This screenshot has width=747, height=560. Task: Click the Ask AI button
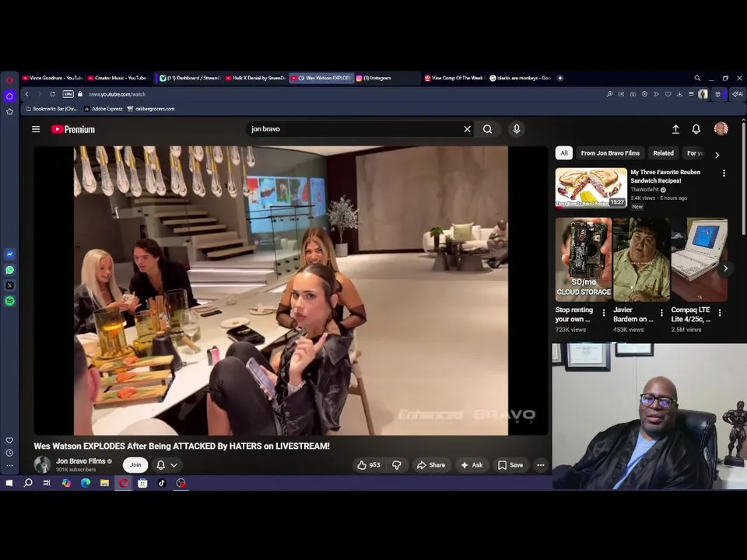coord(472,465)
